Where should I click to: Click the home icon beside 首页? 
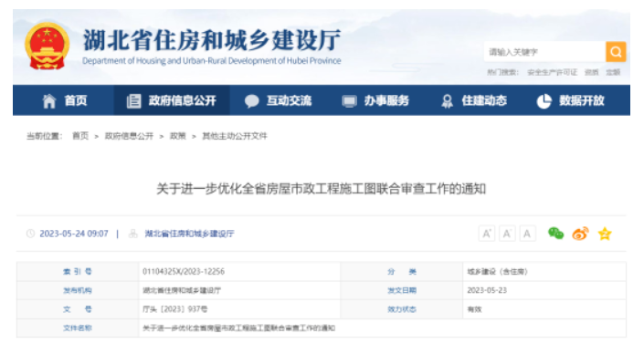(49, 101)
